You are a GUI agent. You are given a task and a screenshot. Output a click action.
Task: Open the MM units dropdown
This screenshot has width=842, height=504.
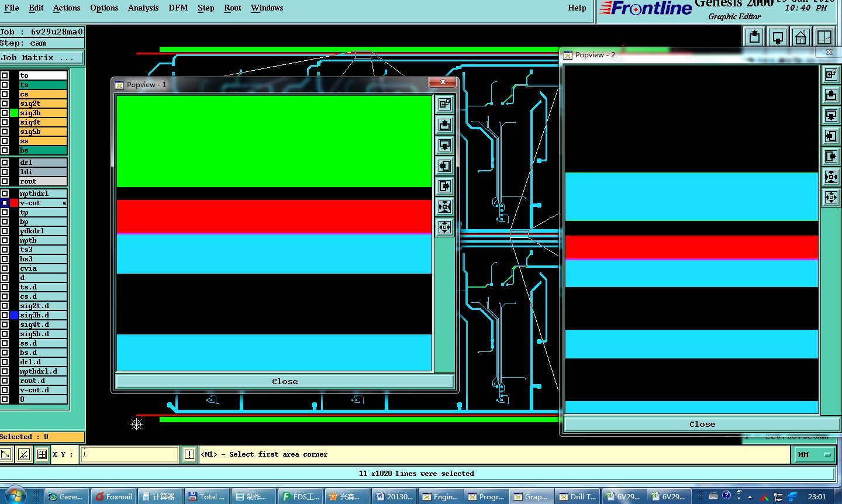pyautogui.click(x=815, y=454)
